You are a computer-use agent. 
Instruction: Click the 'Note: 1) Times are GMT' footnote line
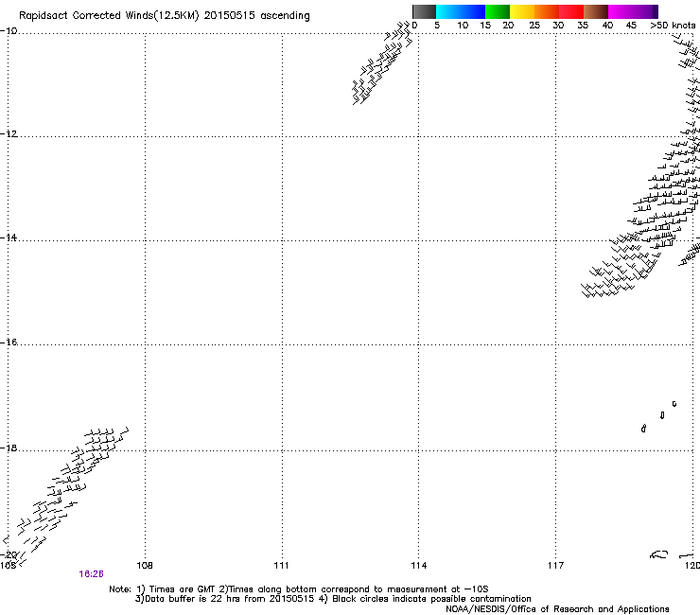click(299, 589)
